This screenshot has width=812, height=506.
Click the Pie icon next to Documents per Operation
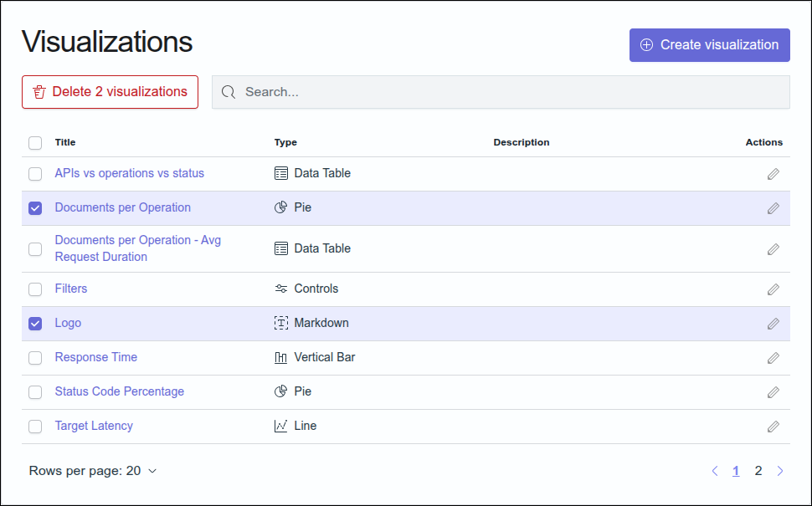(281, 207)
